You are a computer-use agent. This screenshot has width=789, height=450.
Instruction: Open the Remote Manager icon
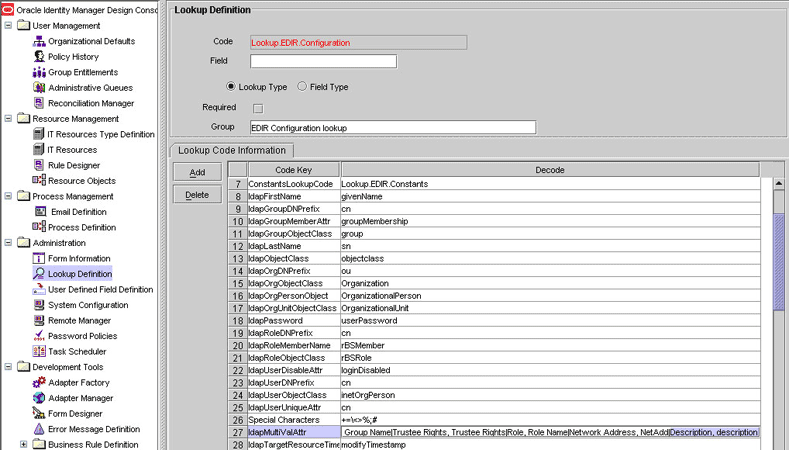[39, 320]
